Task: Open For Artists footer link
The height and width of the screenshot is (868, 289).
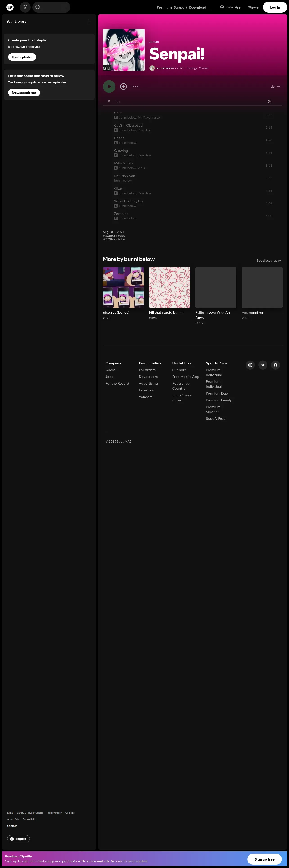Action: (x=147, y=370)
